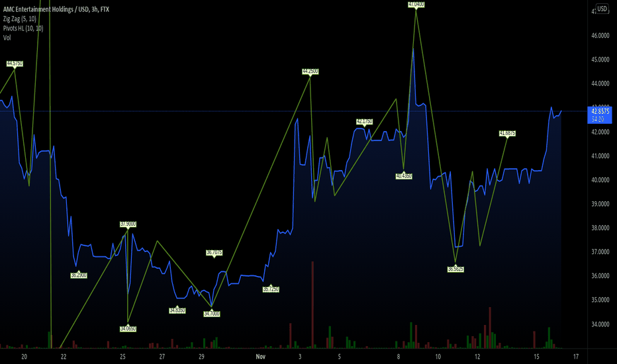617x364 pixels.
Task: Click 35.0000 on the price axis
Action: tap(600, 300)
